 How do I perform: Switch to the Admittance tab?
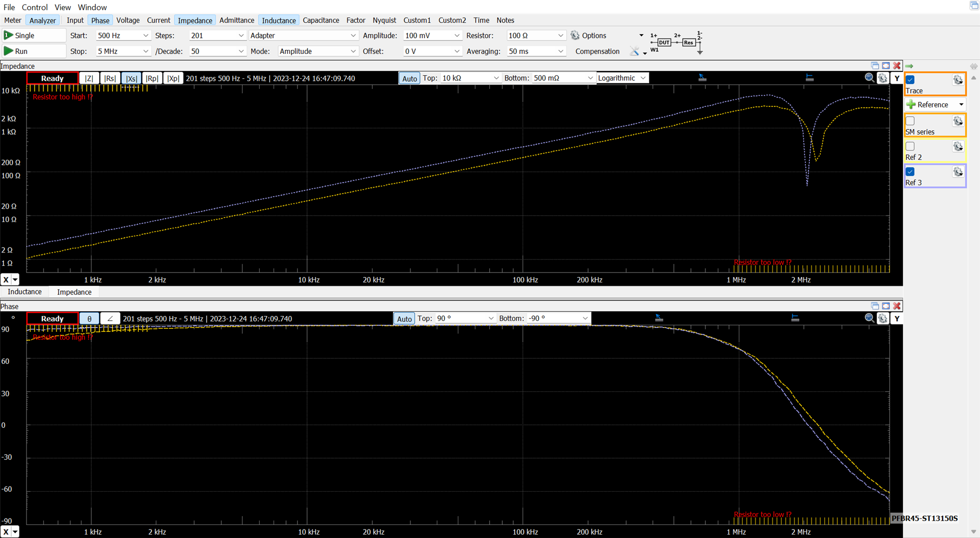tap(237, 20)
